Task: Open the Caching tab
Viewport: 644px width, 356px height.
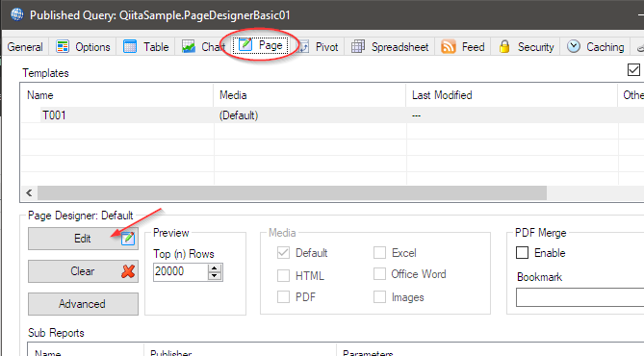Action: tap(596, 47)
